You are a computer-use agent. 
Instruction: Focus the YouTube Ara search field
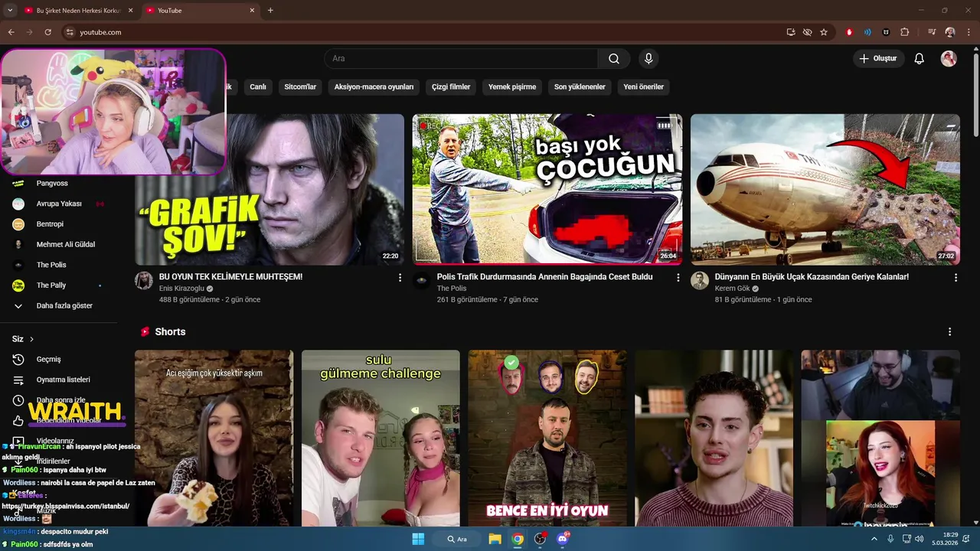pyautogui.click(x=461, y=59)
